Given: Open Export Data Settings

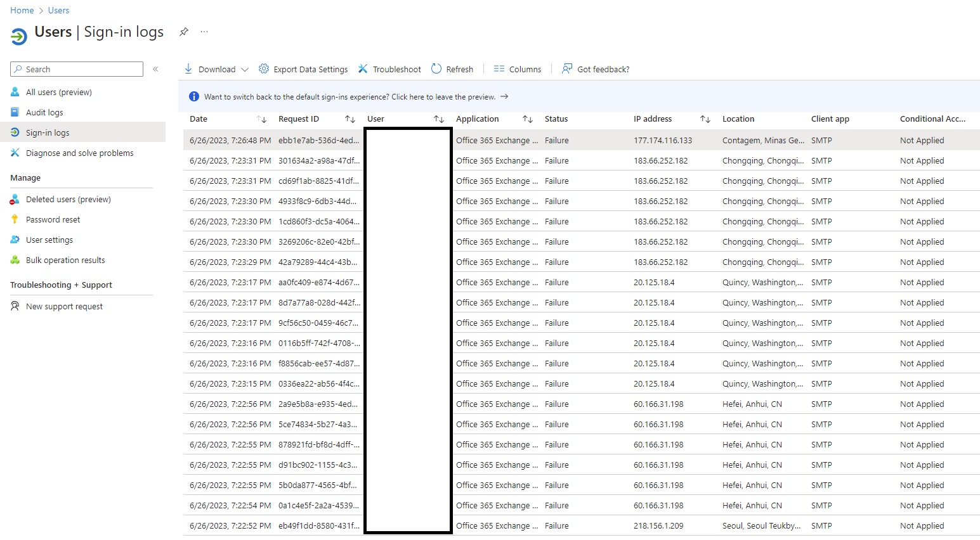Looking at the screenshot, I should [303, 68].
